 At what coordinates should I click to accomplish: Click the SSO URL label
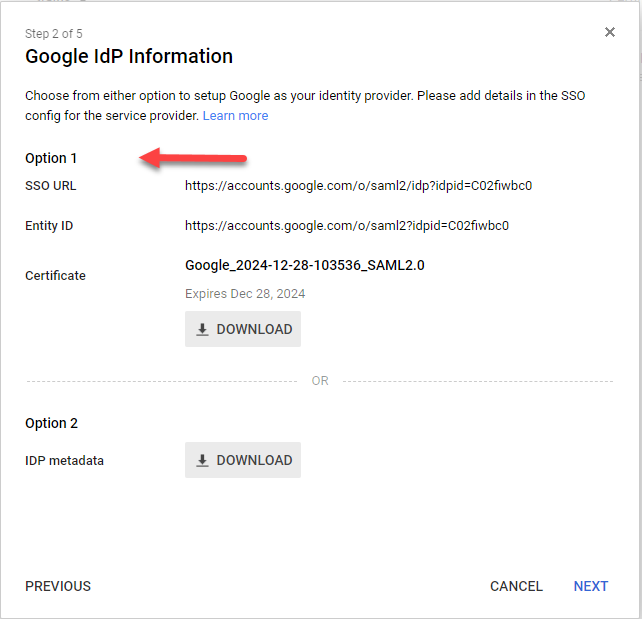click(50, 186)
